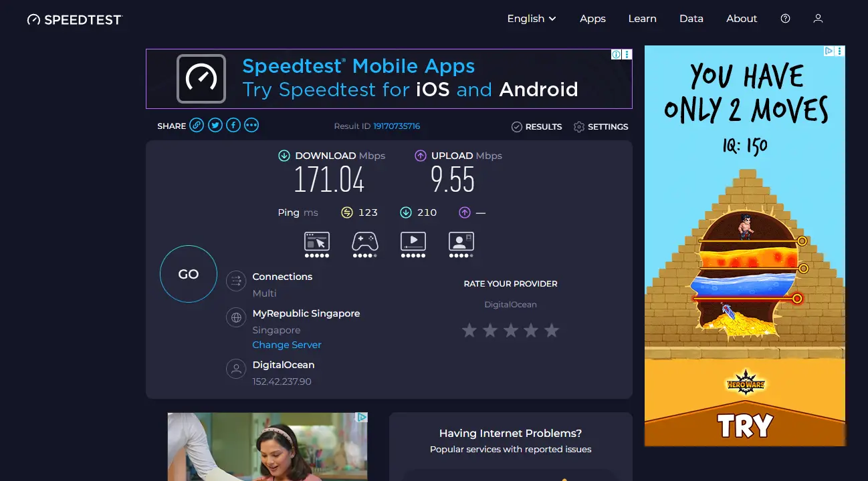Open more share options ellipsis icon
Screen dimensions: 868x481
coord(251,125)
